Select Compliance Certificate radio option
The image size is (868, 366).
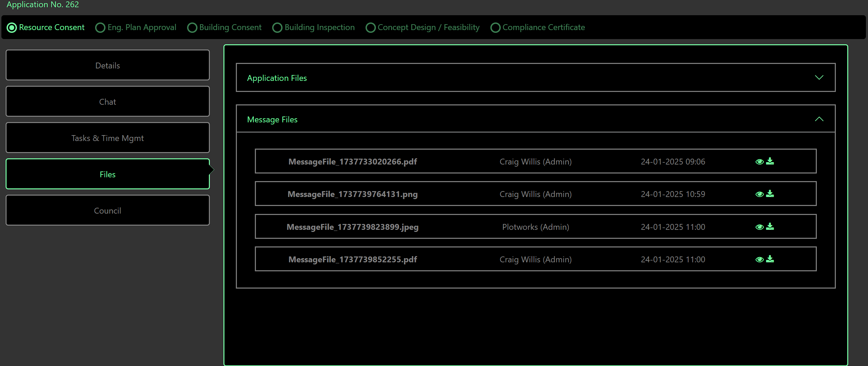pos(495,28)
